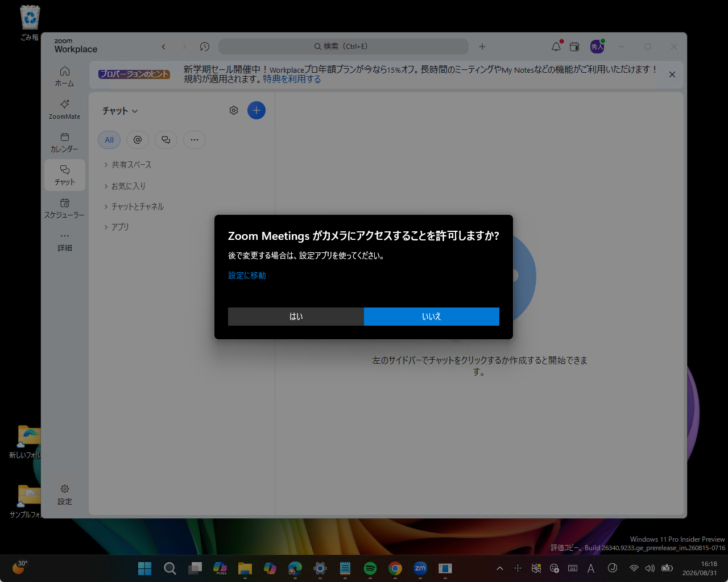This screenshot has width=728, height=582.
Task: Select the 新しいフォルダ desktop folder
Action: 26,442
